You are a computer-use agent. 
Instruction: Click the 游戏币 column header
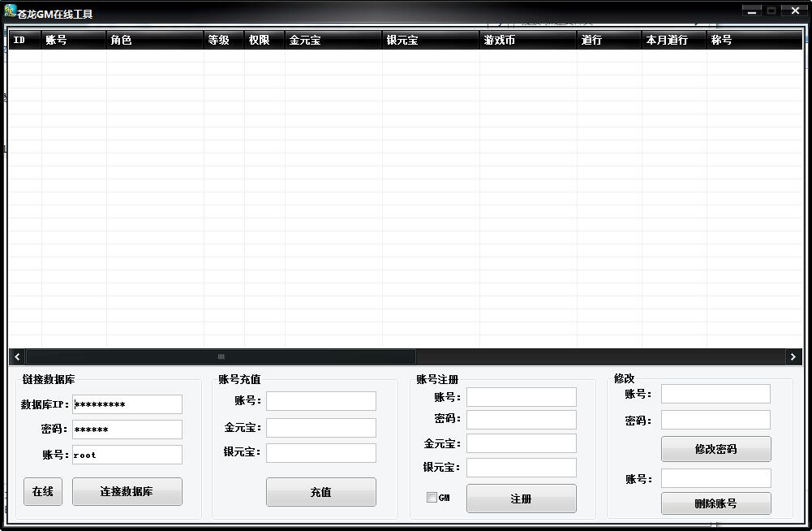[x=527, y=40]
